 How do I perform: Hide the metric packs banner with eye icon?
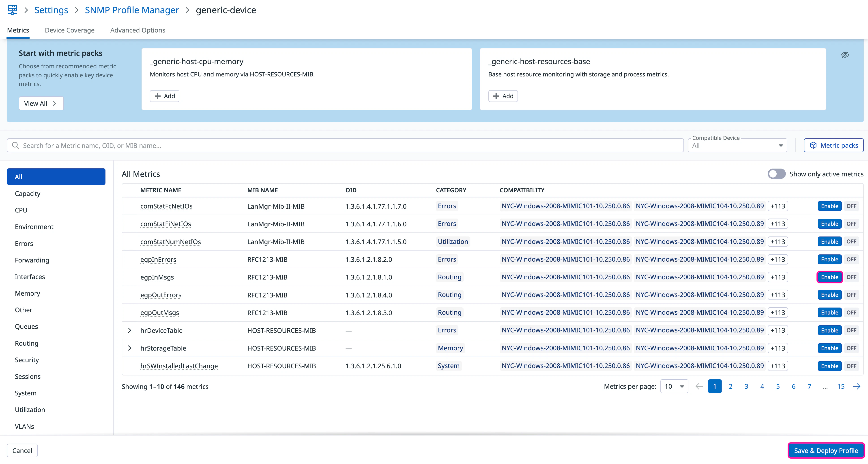point(845,55)
